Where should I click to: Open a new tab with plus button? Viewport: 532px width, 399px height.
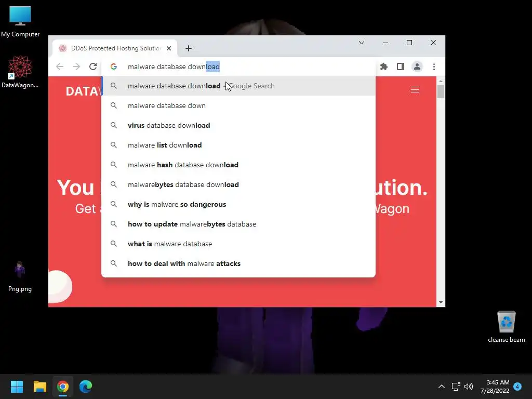pos(189,48)
